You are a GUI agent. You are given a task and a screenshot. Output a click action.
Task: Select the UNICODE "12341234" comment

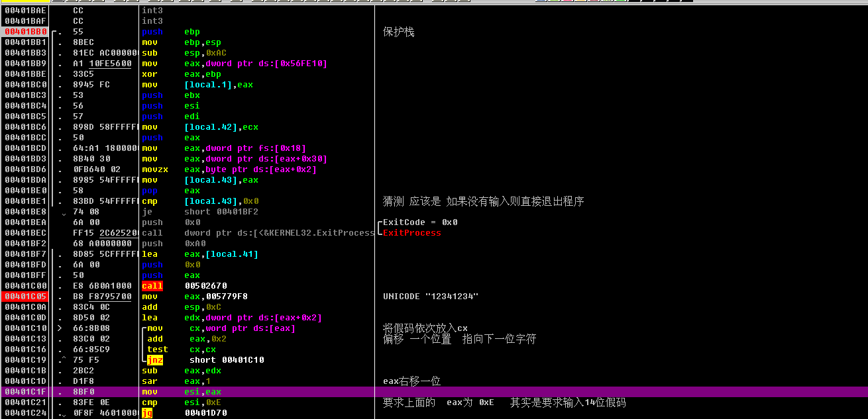click(x=430, y=297)
